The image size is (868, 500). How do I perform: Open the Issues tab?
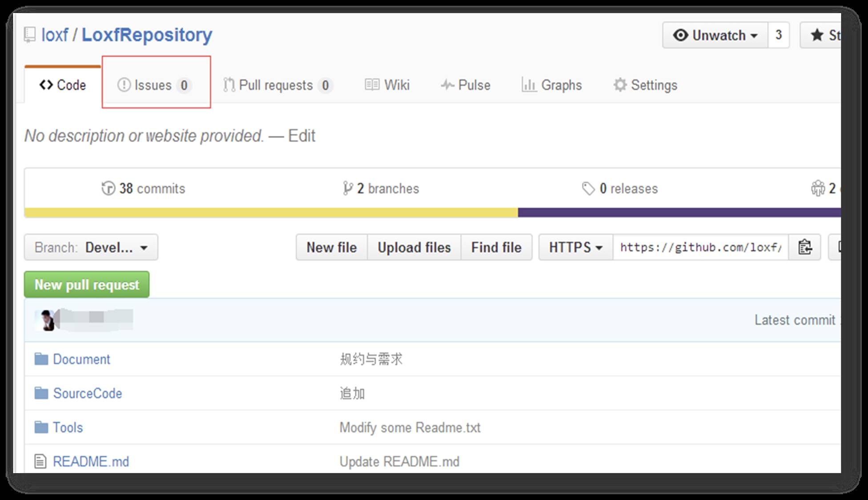tap(156, 85)
